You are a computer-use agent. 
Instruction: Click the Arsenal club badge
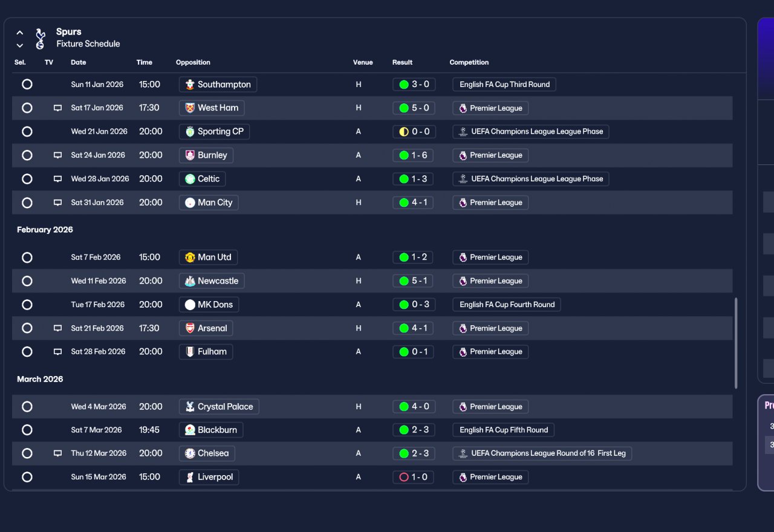(190, 328)
